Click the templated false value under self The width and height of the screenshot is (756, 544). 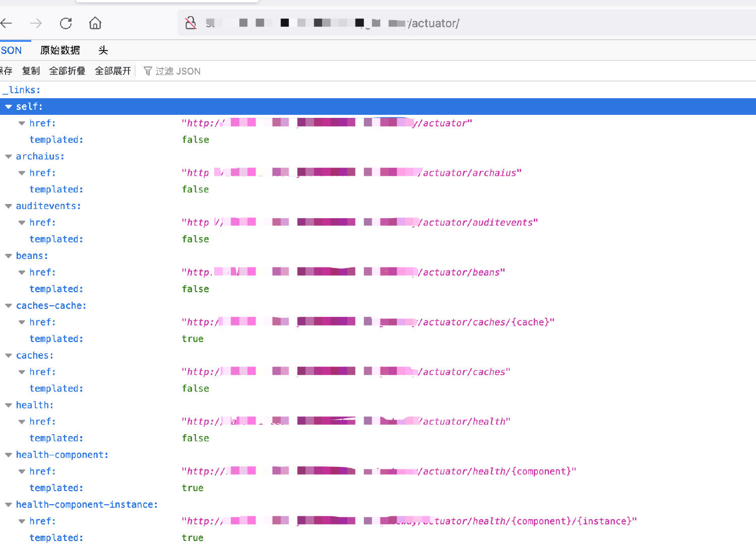[x=196, y=140]
